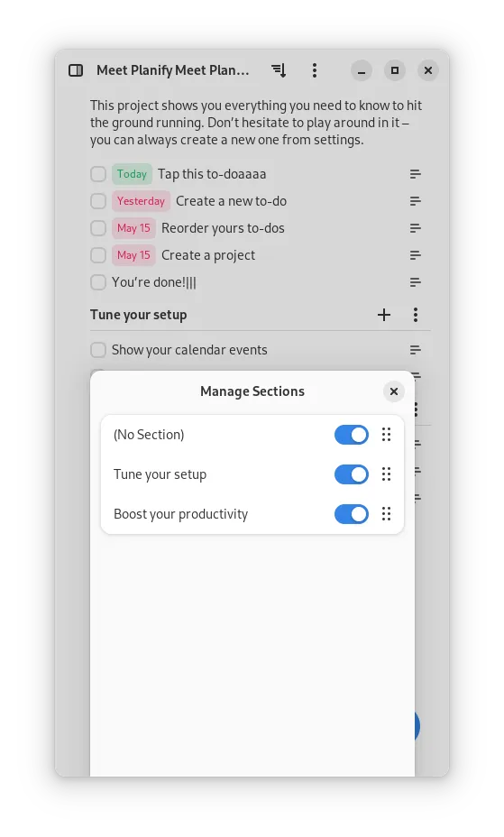
Task: Open the project options three-dot menu
Action: (315, 70)
